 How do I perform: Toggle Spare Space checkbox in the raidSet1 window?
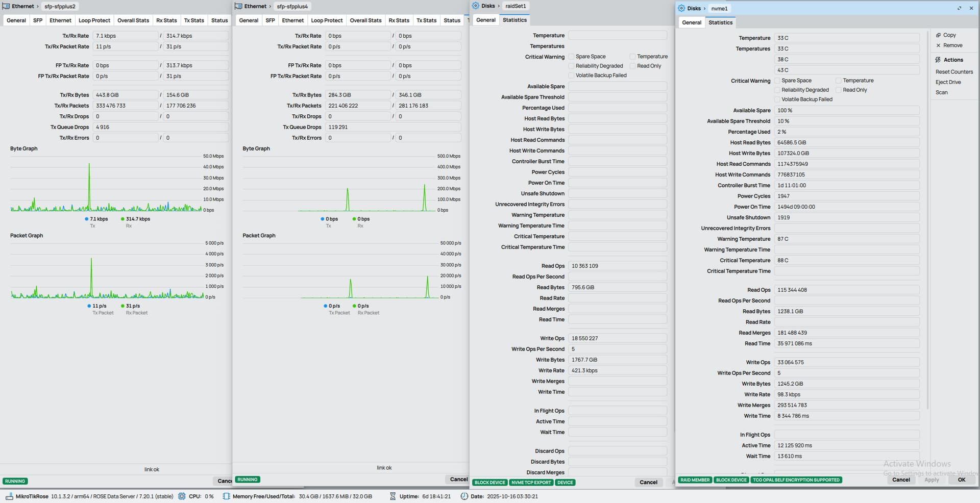point(572,57)
